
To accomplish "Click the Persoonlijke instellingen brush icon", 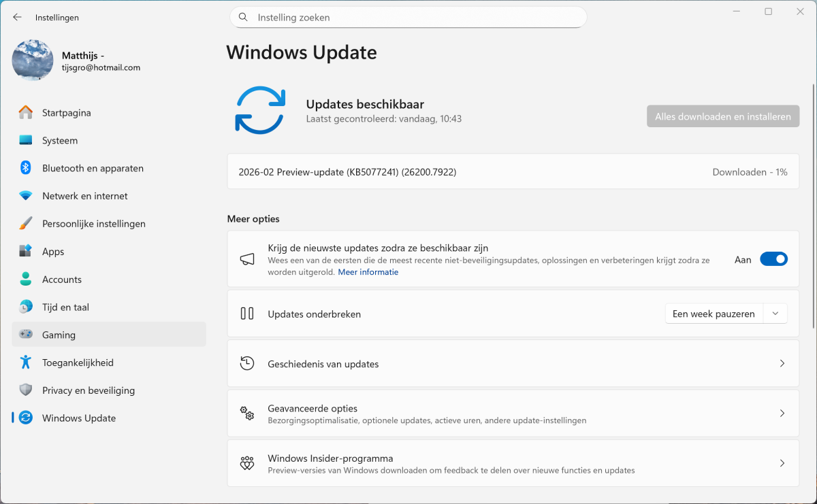I will (26, 224).
